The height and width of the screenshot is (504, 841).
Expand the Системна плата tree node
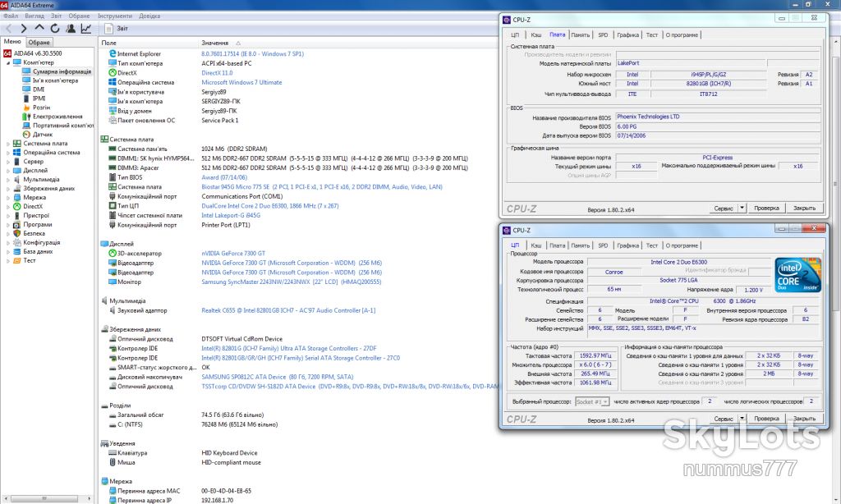tap(8, 144)
